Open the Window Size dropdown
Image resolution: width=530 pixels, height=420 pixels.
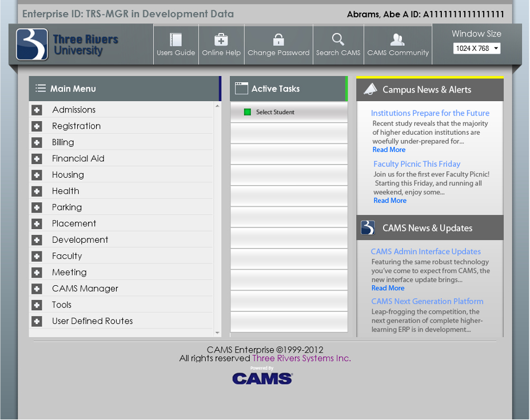coord(476,49)
